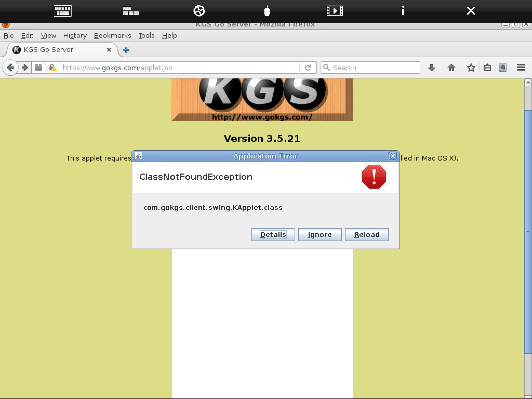Open the Tools menu
The width and height of the screenshot is (532, 399).
(x=147, y=36)
